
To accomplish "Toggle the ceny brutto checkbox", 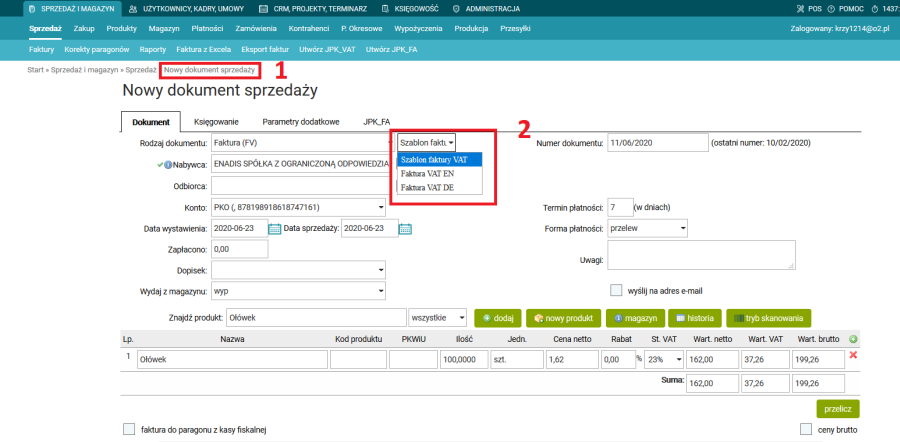I will (x=806, y=429).
